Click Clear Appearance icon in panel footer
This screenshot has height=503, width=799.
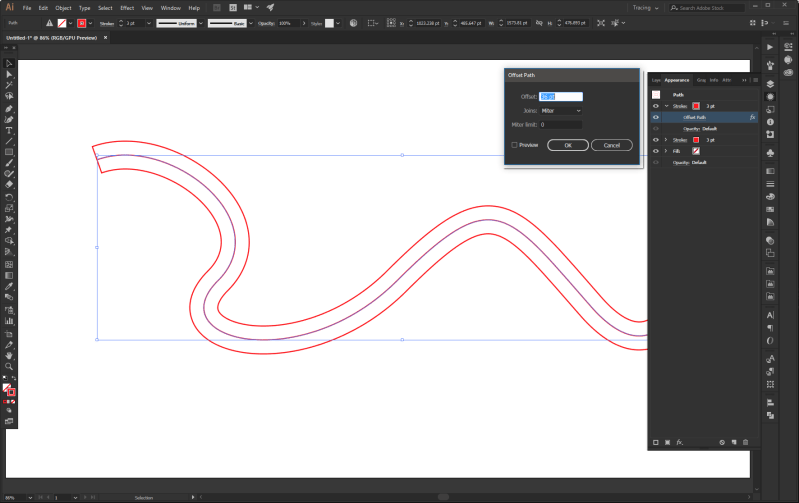[x=722, y=442]
